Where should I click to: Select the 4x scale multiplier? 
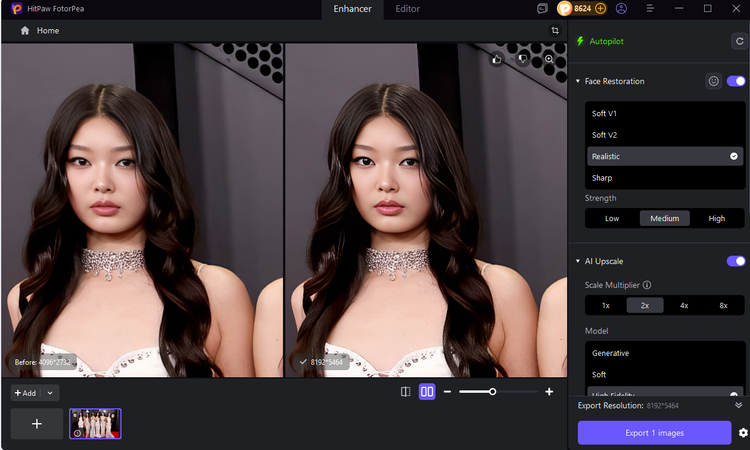(684, 305)
